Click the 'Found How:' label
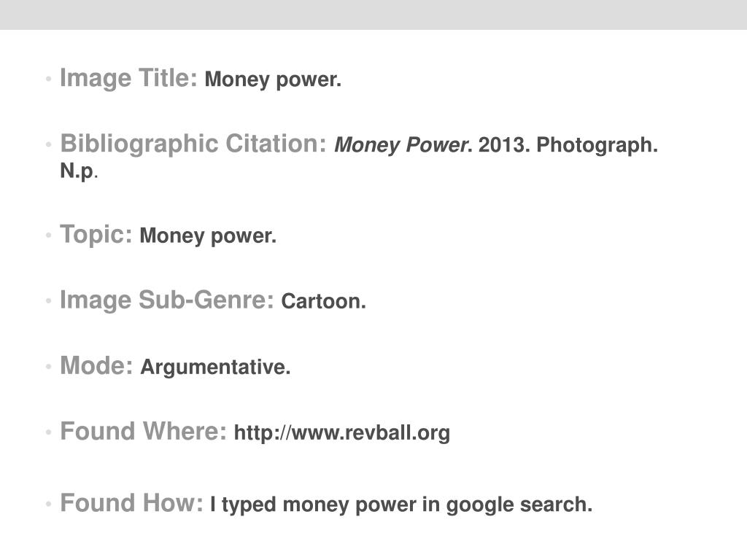The width and height of the screenshot is (747, 560). (131, 503)
